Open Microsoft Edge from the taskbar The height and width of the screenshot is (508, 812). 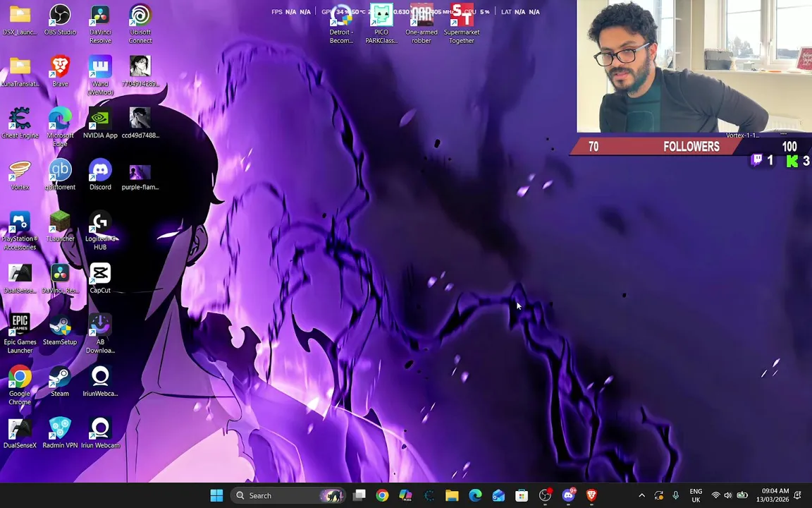pyautogui.click(x=475, y=495)
